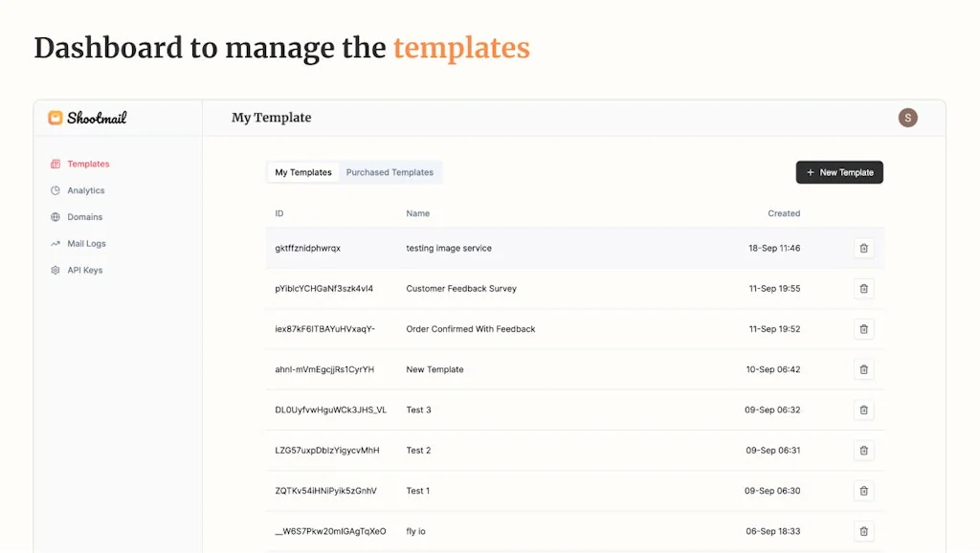980x553 pixels.
Task: Click the Shootmail logo icon
Action: 56,118
